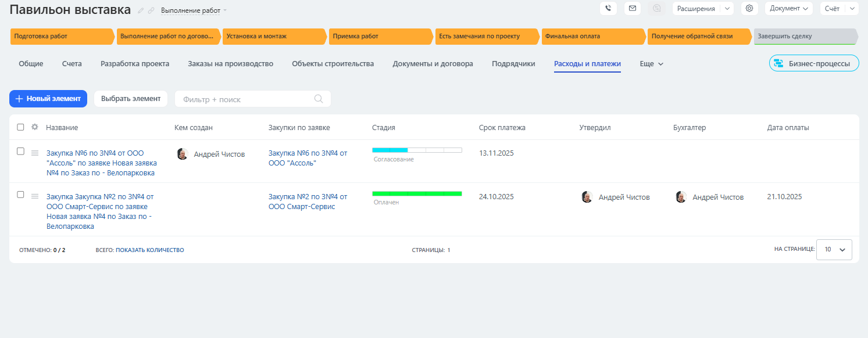Screen dimensions: 868x338
Task: Expand the Еще tabs menu
Action: click(x=651, y=64)
